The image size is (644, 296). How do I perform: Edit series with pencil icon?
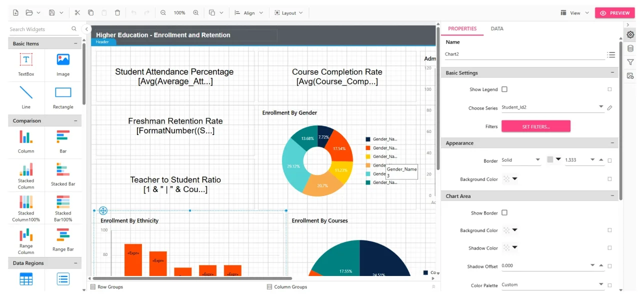[x=610, y=107]
